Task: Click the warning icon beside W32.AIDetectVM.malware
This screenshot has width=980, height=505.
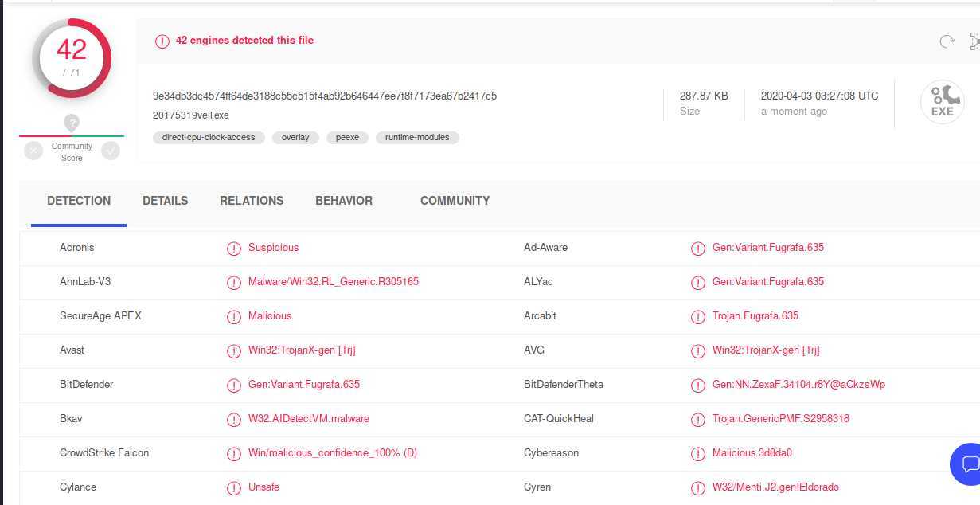Action: pos(234,420)
